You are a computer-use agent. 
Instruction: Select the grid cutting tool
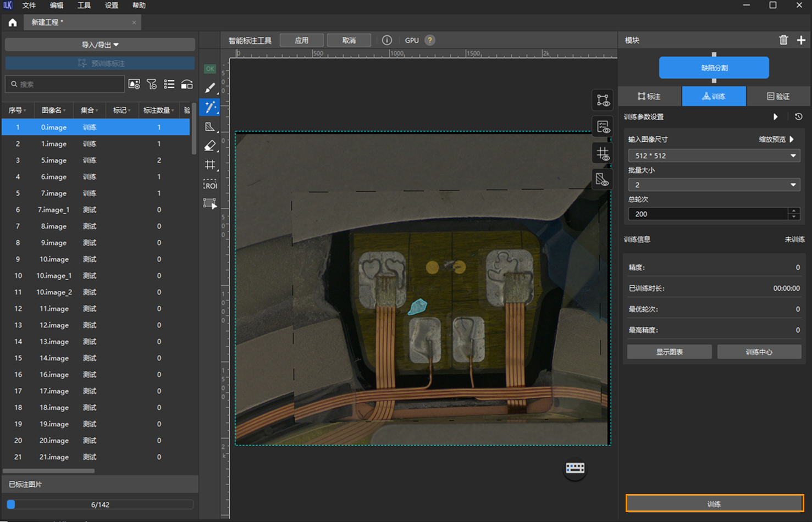(210, 164)
